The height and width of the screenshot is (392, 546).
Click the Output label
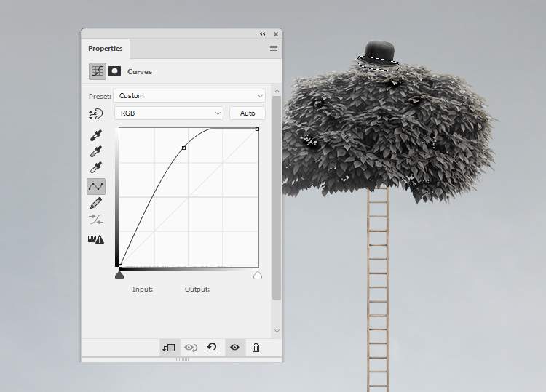click(197, 289)
